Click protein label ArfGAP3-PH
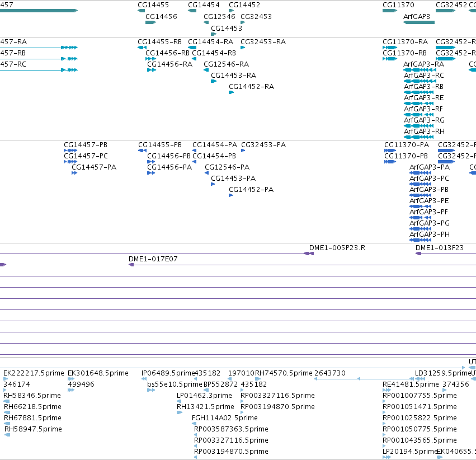This screenshot has width=476, height=460. [x=430, y=234]
